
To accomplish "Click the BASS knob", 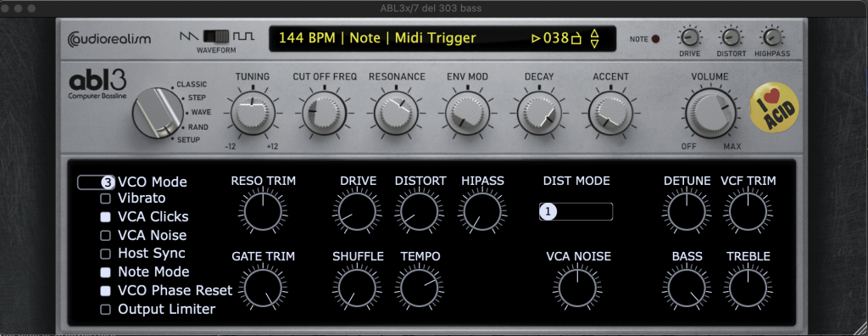I will [x=687, y=288].
